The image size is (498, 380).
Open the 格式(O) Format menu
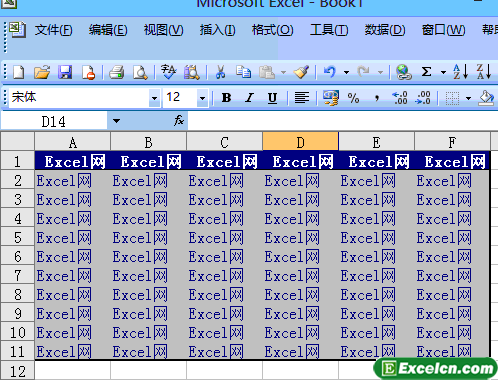pos(272,30)
